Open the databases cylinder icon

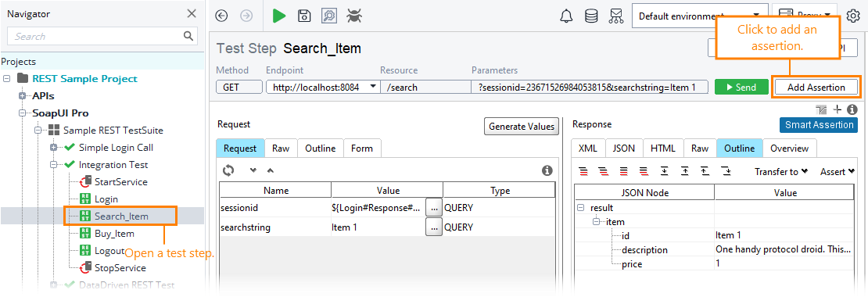(x=591, y=16)
